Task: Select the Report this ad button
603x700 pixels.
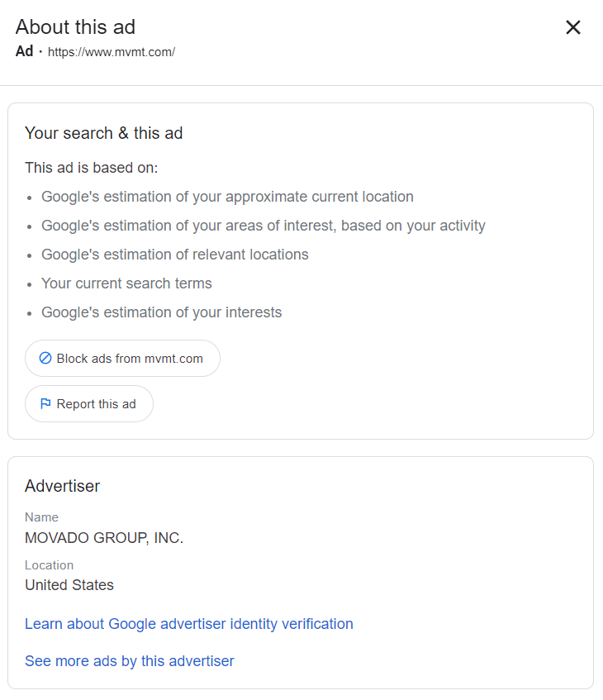Action: [89, 403]
